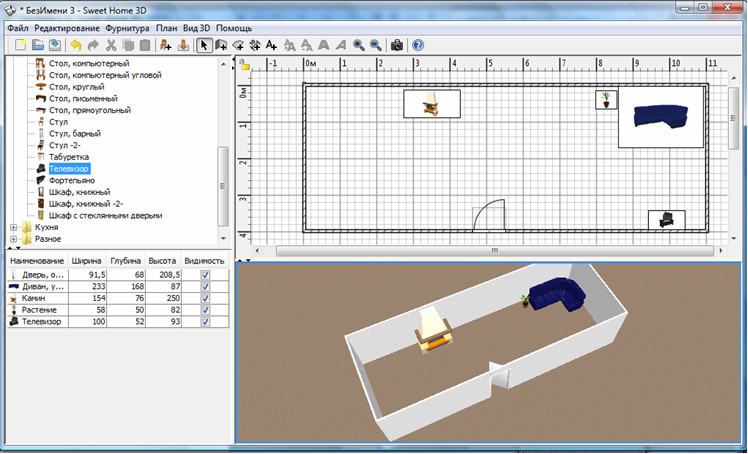Expand the Кухня folder in catalog
The image size is (748, 454).
coord(14,227)
